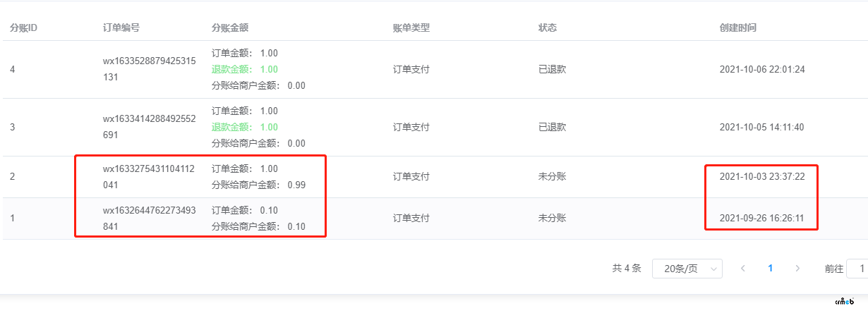Click the 账单类型 column header

point(411,27)
